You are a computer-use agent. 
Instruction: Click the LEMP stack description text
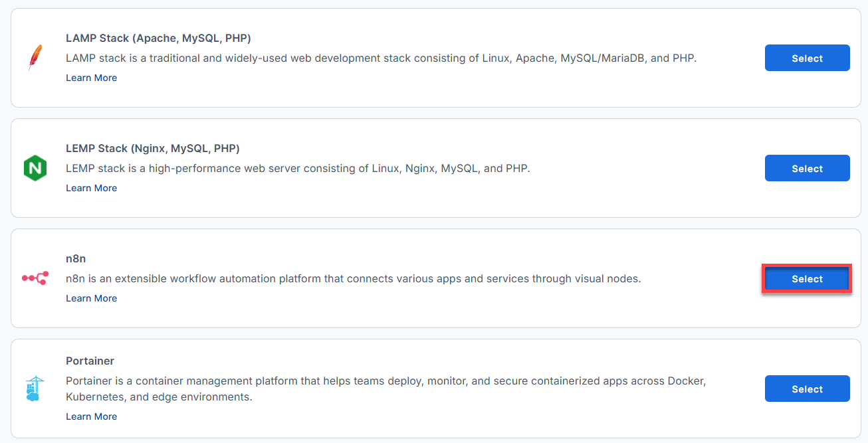298,168
